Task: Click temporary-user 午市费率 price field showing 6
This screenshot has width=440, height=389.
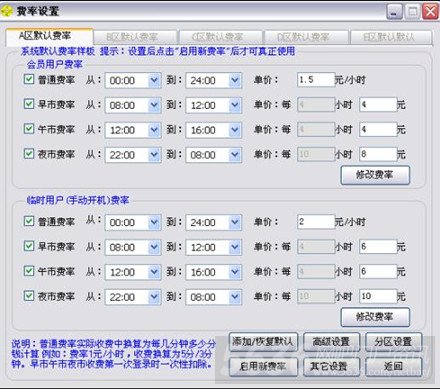Action: point(378,271)
